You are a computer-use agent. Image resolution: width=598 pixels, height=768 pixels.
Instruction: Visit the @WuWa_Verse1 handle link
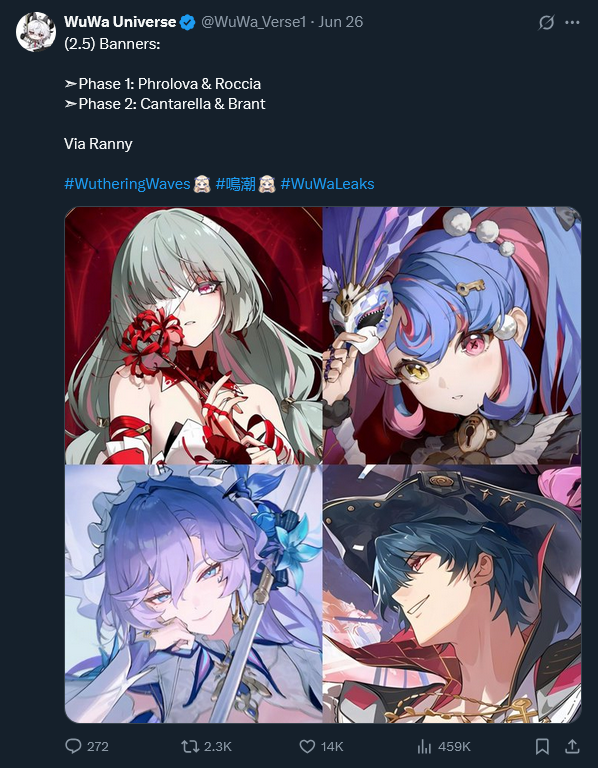click(253, 22)
